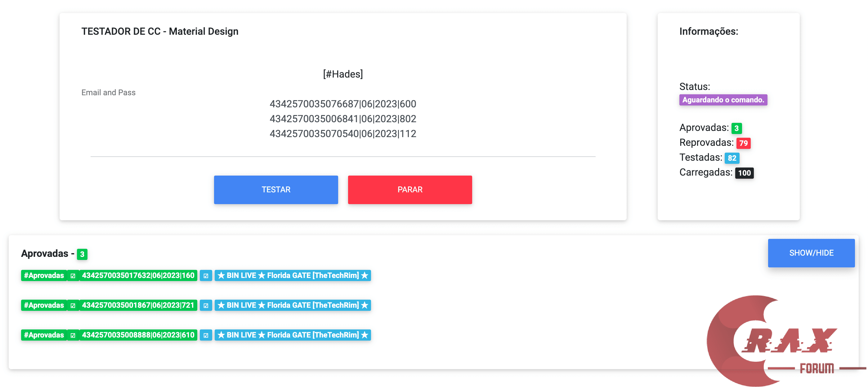
Task: Click the red PARAR button
Action: pos(409,190)
